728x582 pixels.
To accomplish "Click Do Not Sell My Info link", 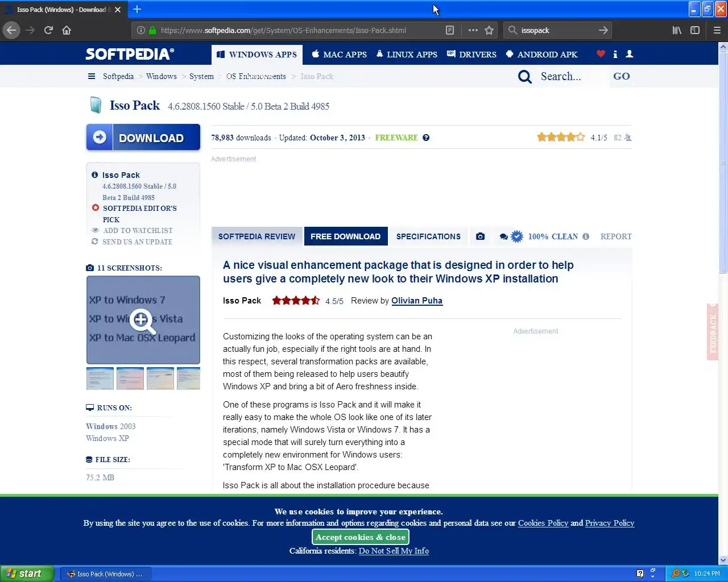I will point(394,551).
